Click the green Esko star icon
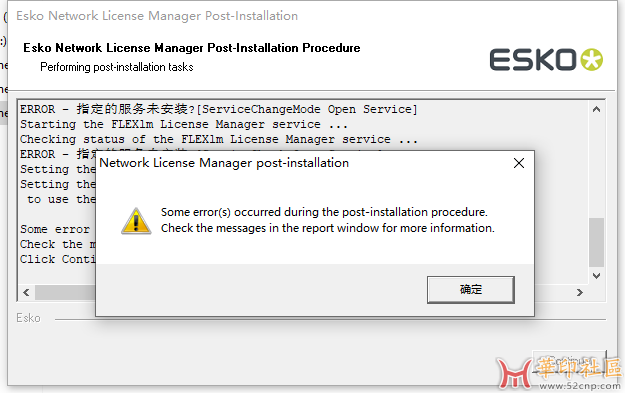Screen dimensions: 625x393 [x=592, y=60]
